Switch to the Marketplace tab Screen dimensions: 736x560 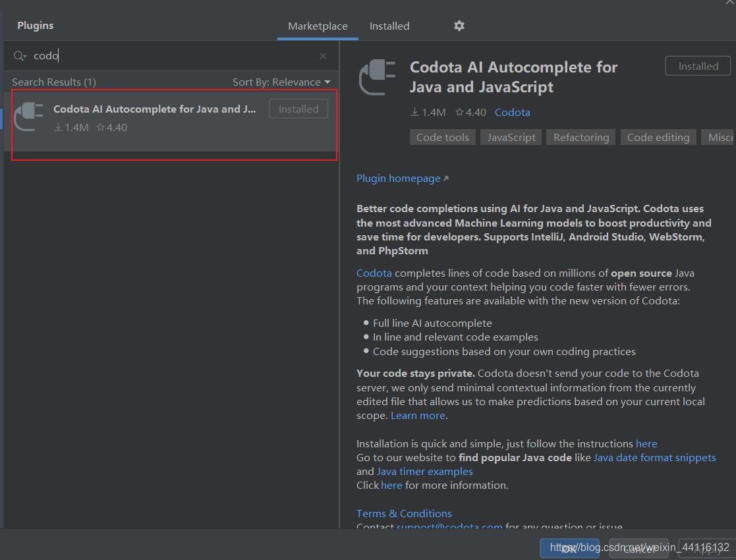click(318, 26)
